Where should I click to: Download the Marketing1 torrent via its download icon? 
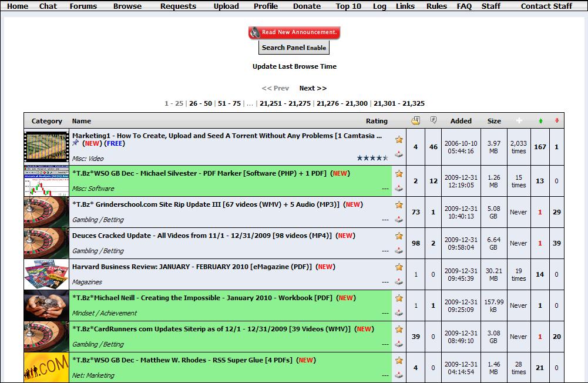click(x=399, y=154)
